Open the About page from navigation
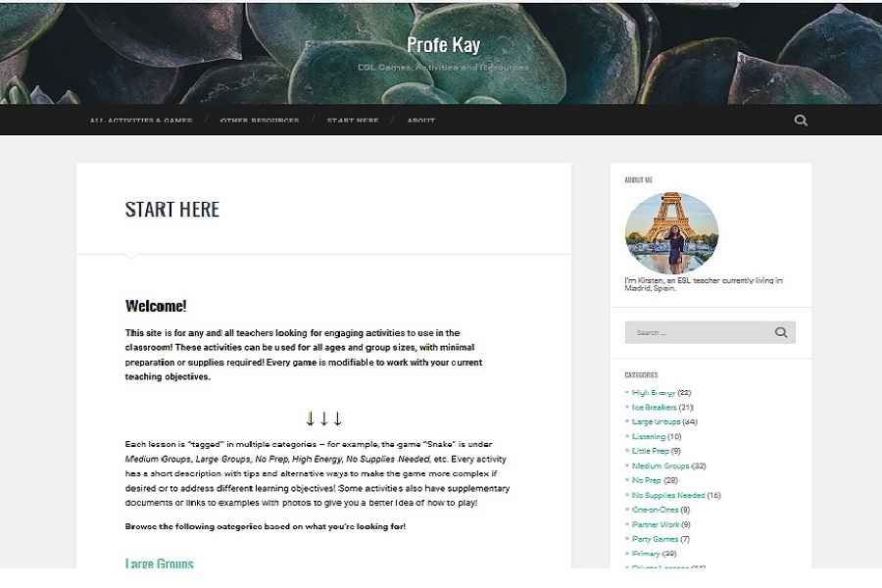 tap(421, 121)
